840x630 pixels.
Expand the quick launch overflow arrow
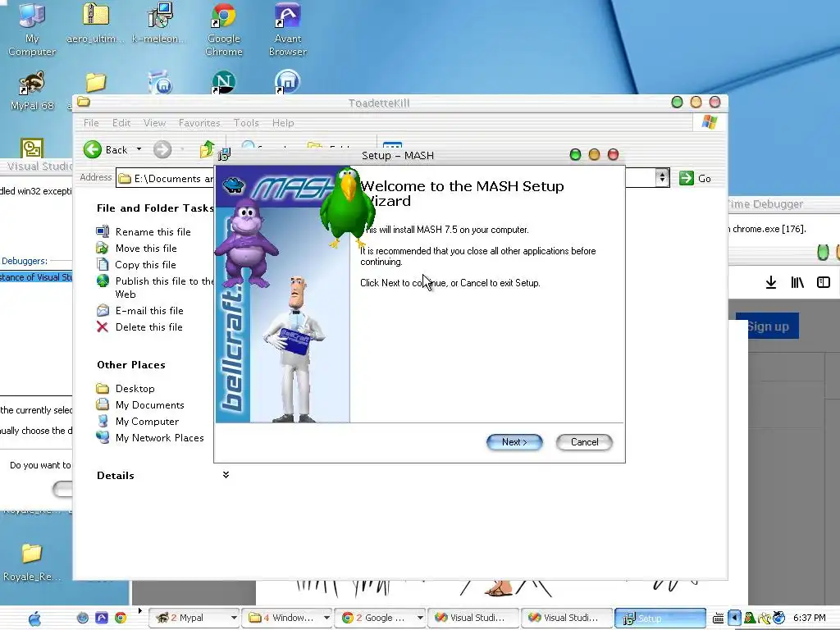click(139, 610)
